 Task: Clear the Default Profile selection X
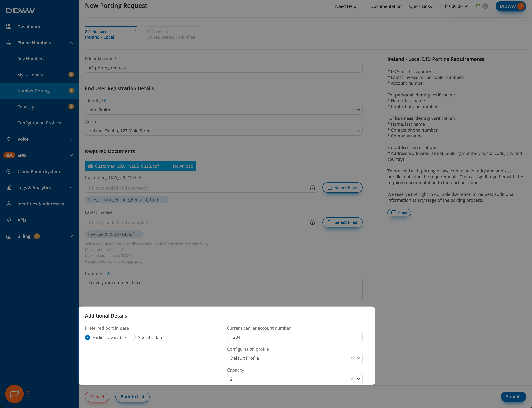[352, 358]
